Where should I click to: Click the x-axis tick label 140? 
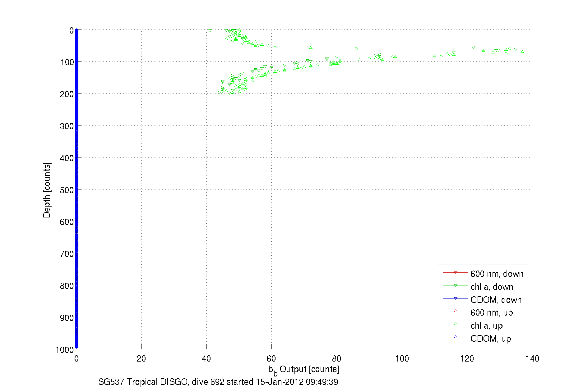tap(532, 359)
